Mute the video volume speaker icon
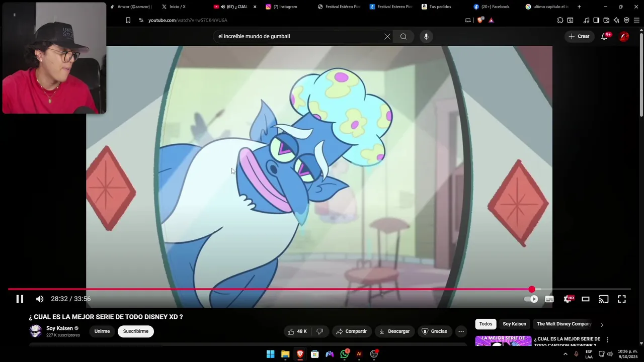The height and width of the screenshot is (362, 644). tap(40, 299)
